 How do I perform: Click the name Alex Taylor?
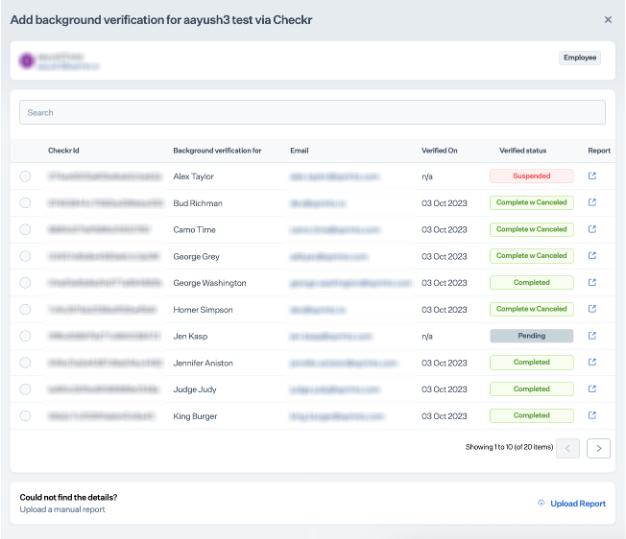[x=194, y=176]
